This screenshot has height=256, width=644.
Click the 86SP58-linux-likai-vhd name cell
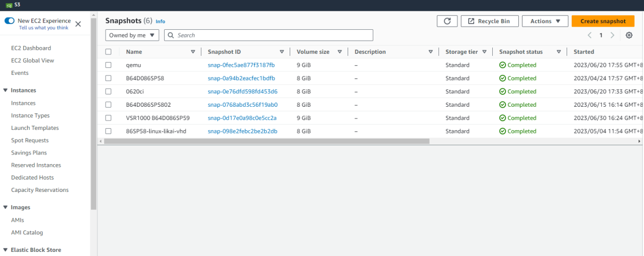click(156, 131)
